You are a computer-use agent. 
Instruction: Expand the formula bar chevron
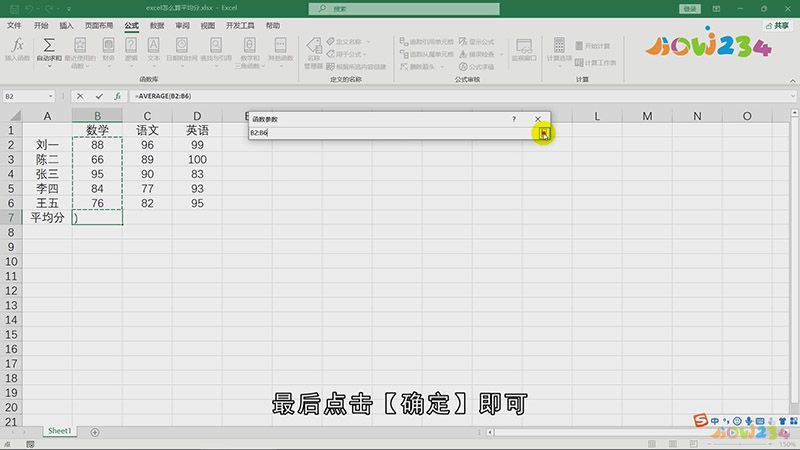793,96
